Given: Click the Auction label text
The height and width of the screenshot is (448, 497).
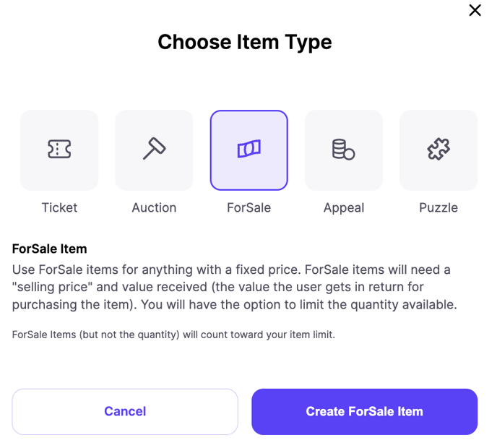Looking at the screenshot, I should pos(154,207).
